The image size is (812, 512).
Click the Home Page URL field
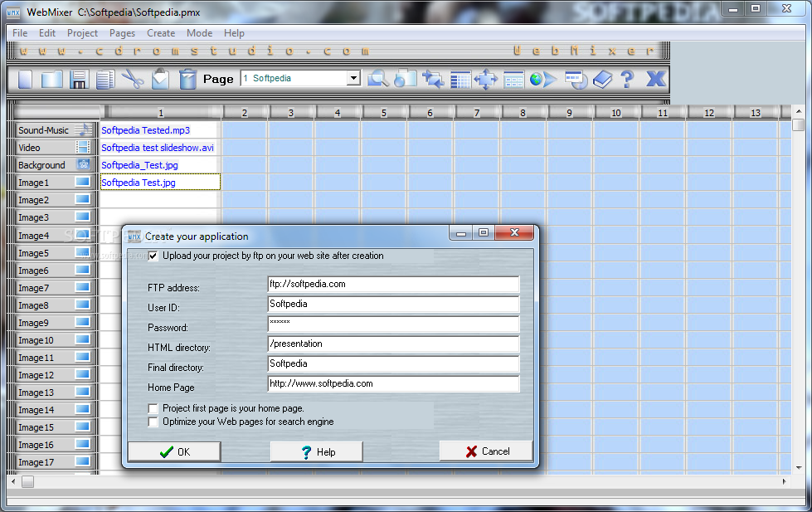pyautogui.click(x=394, y=383)
